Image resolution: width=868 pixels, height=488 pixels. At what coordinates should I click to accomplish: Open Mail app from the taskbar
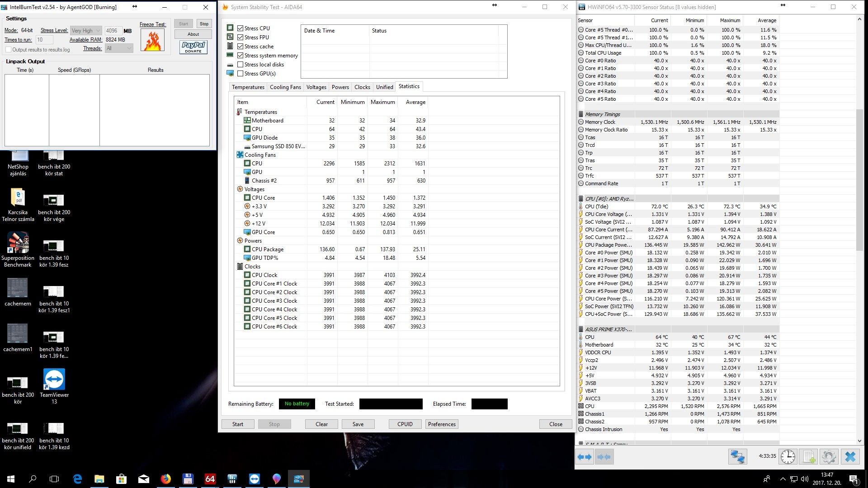(144, 479)
